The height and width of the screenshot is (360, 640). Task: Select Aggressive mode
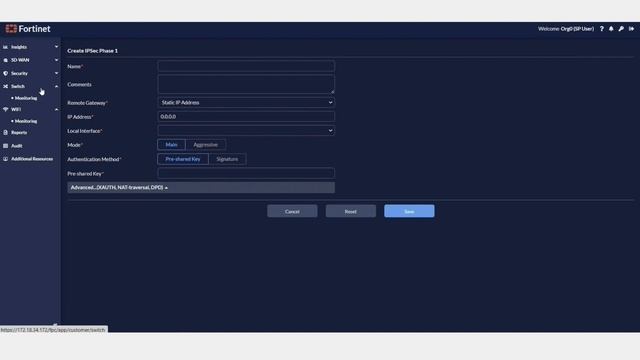click(205, 145)
